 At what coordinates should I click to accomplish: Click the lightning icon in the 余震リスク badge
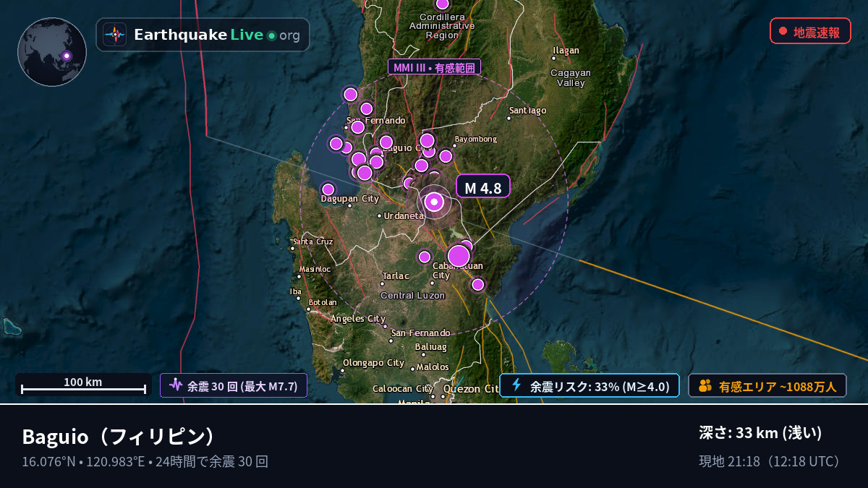pyautogui.click(x=516, y=385)
